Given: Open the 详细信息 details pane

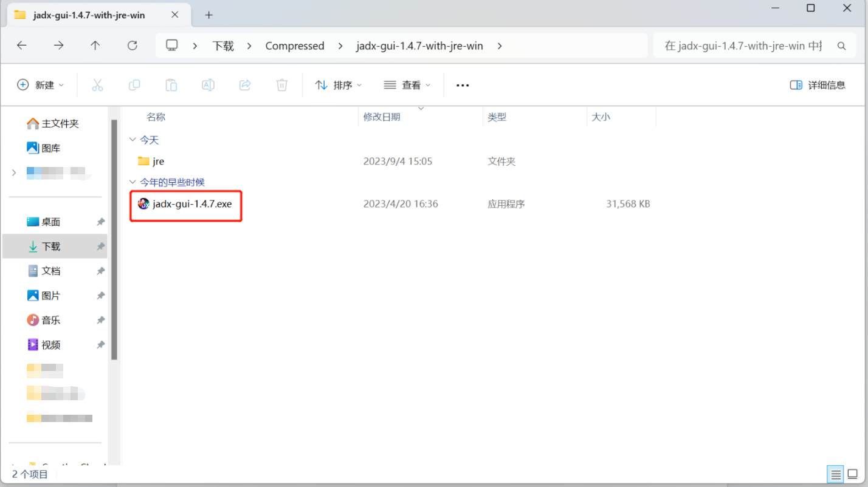Looking at the screenshot, I should [x=818, y=84].
